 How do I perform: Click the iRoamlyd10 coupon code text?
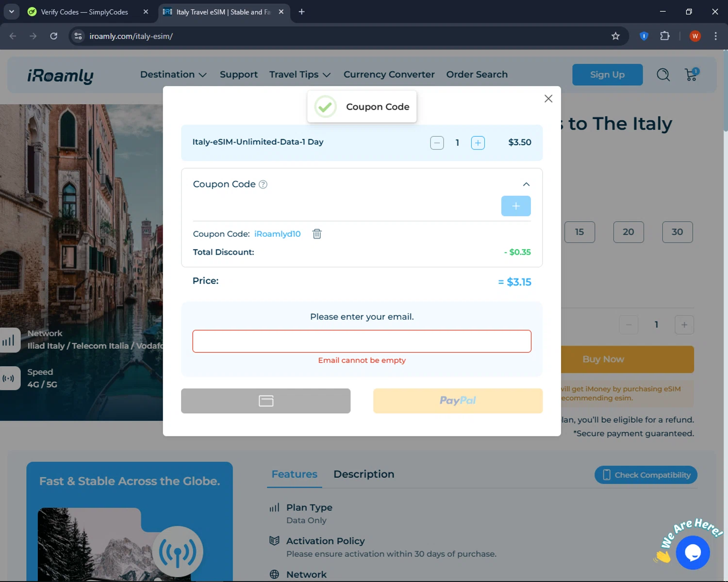[x=278, y=234]
